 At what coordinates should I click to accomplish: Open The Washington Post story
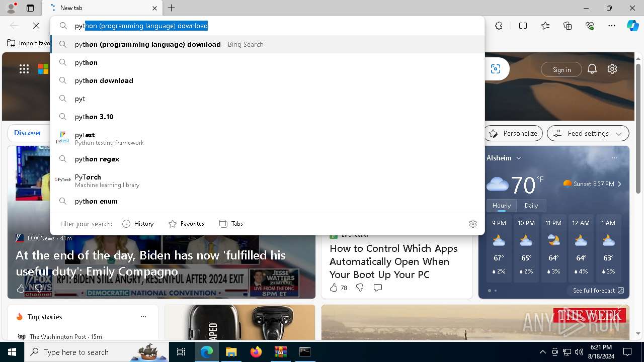(x=60, y=336)
